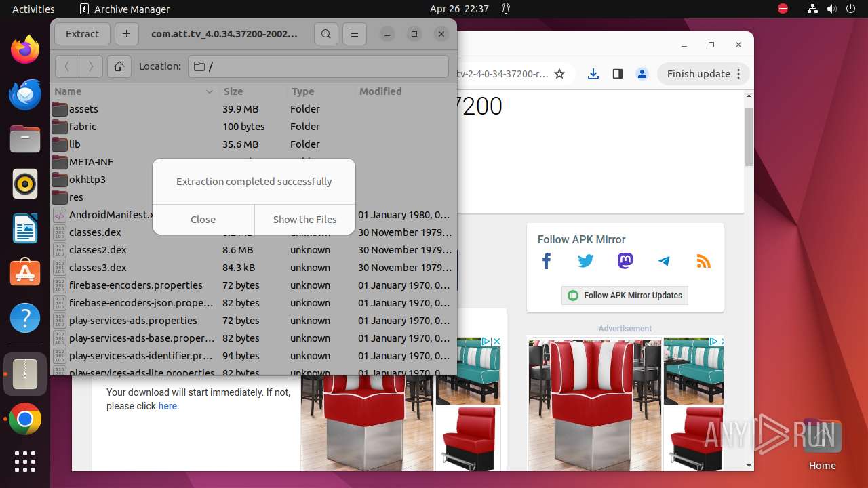The width and height of the screenshot is (868, 488).
Task: Open Google Chrome from the dock
Action: click(x=25, y=420)
